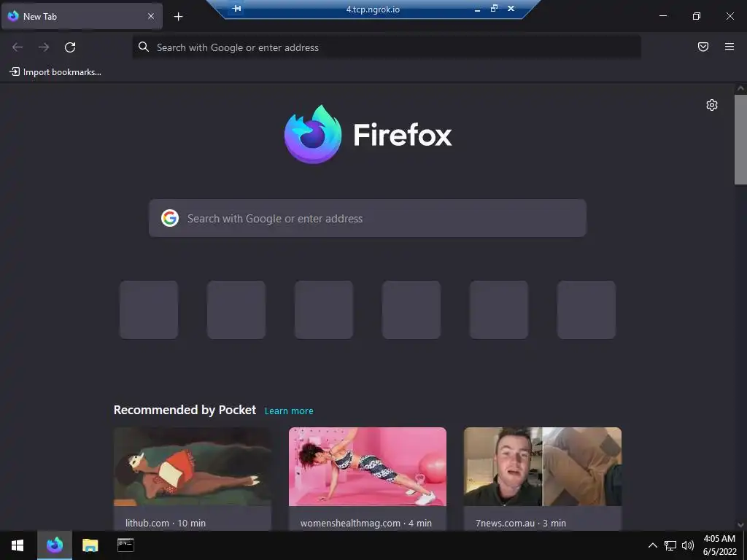Image resolution: width=747 pixels, height=560 pixels.
Task: Pin the 4.tcp.ngrok.io connection bar
Action: (237, 9)
